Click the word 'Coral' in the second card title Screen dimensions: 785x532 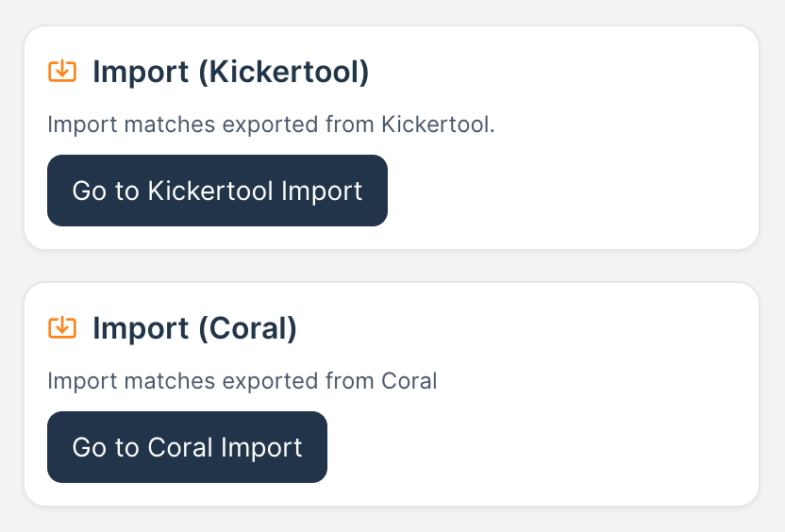tap(247, 328)
